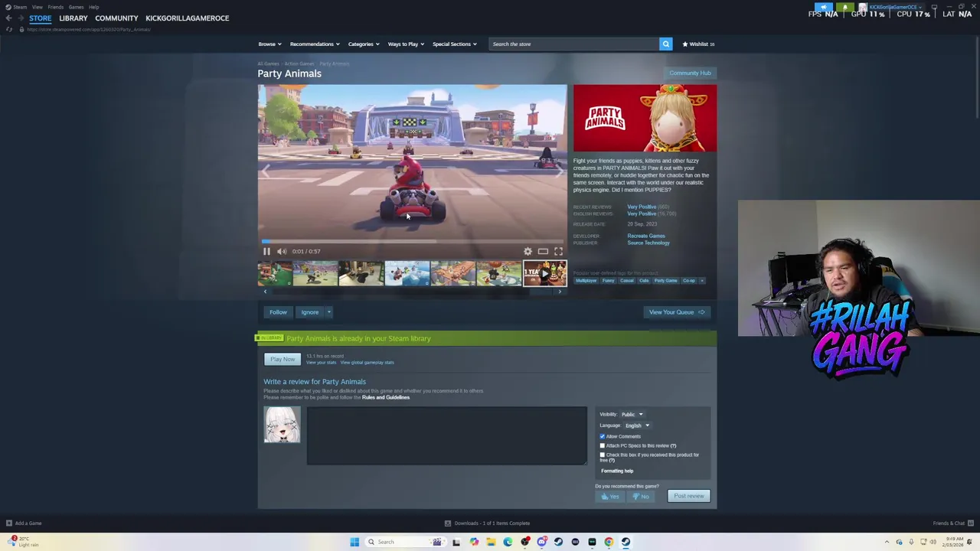
Task: Check the received product for free box
Action: [x=603, y=455]
